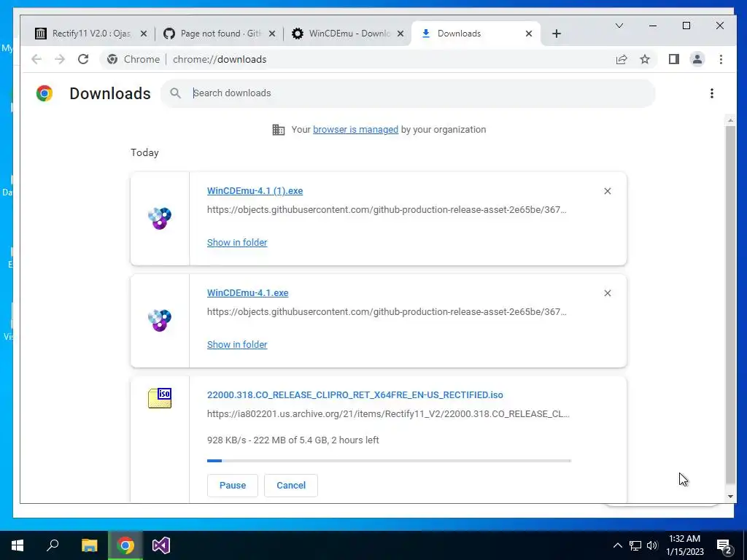747x560 pixels.
Task: Click the ISO file icon
Action: [160, 398]
